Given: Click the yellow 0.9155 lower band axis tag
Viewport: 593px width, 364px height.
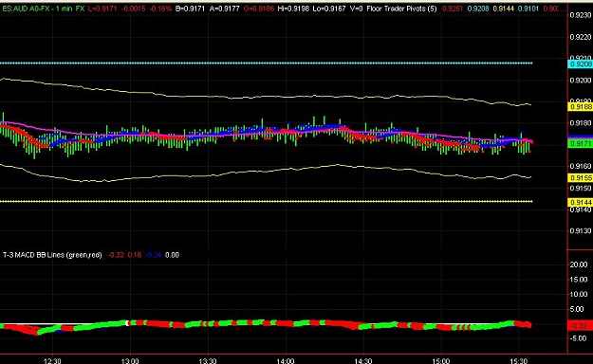Looking at the screenshot, I should [581, 177].
